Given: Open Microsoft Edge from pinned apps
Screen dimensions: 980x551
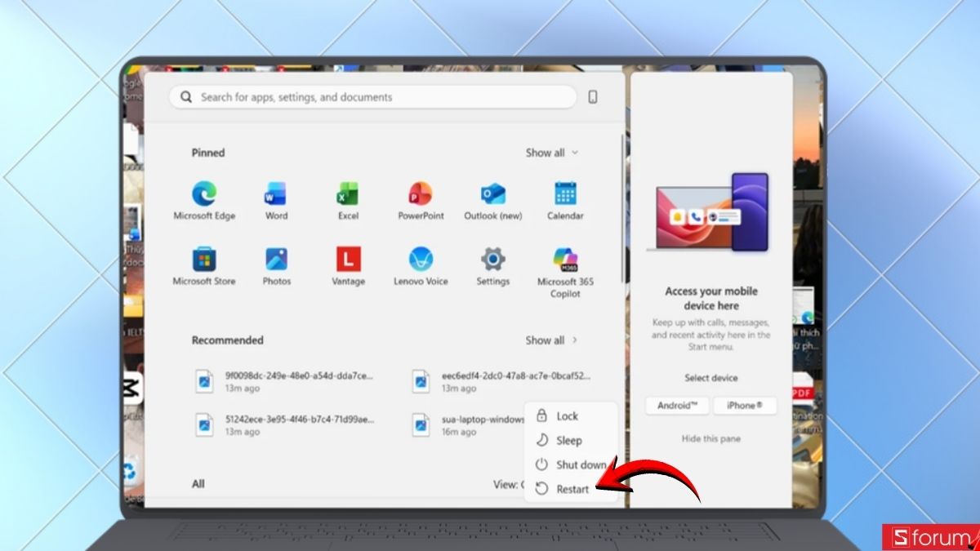Looking at the screenshot, I should click(x=204, y=201).
